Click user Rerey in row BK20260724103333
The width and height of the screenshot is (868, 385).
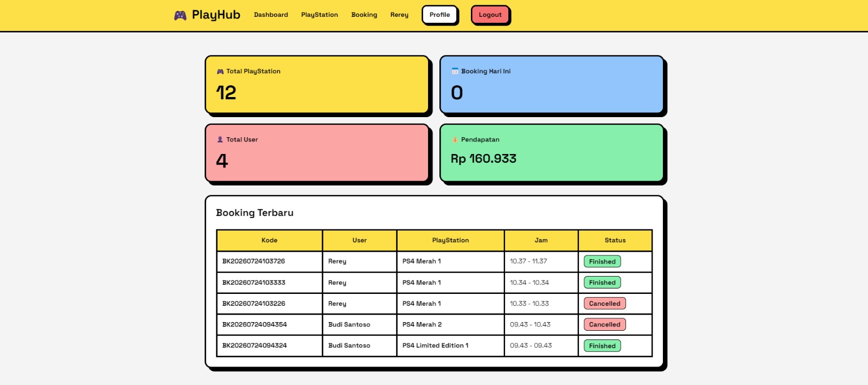pyautogui.click(x=337, y=283)
